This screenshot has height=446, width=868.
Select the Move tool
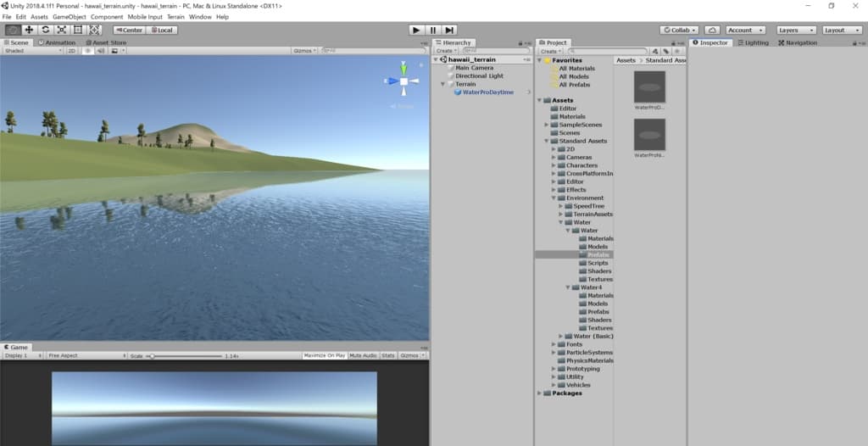click(x=29, y=30)
